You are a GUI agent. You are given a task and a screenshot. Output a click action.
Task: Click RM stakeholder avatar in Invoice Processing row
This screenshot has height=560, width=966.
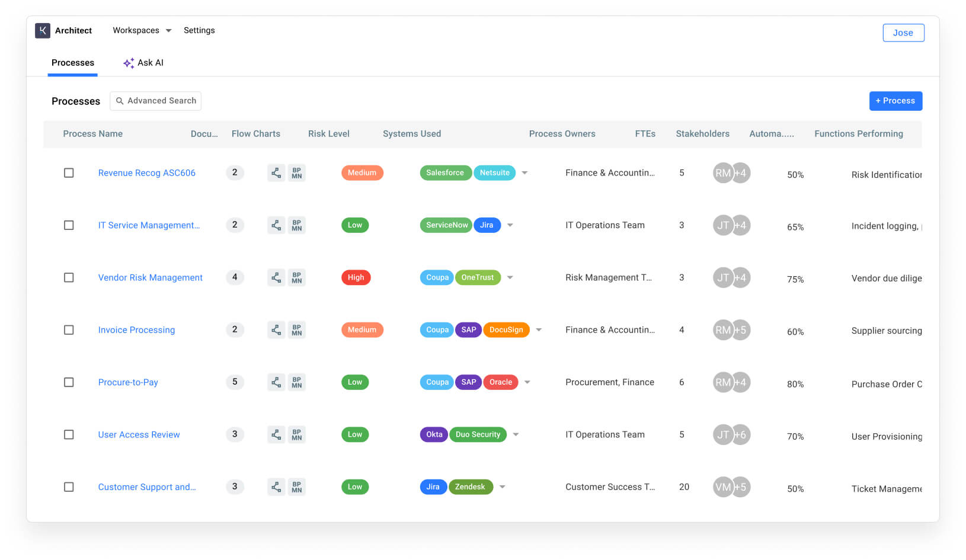pos(722,329)
